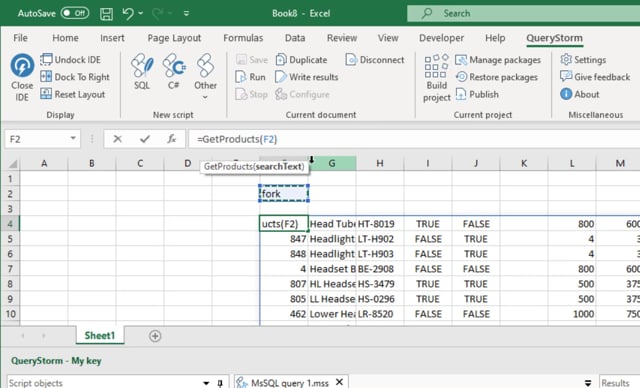
Task: Click the Insert Function fx button
Action: pyautogui.click(x=171, y=139)
